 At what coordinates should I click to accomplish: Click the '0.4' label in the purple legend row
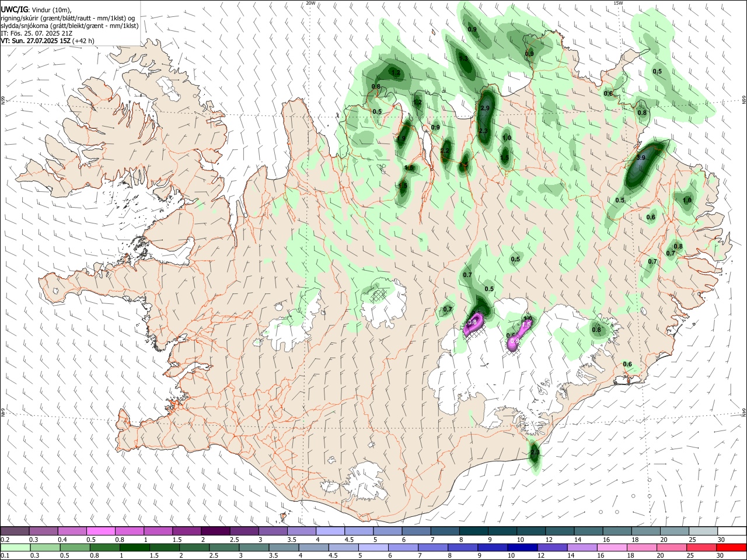[x=62, y=540]
